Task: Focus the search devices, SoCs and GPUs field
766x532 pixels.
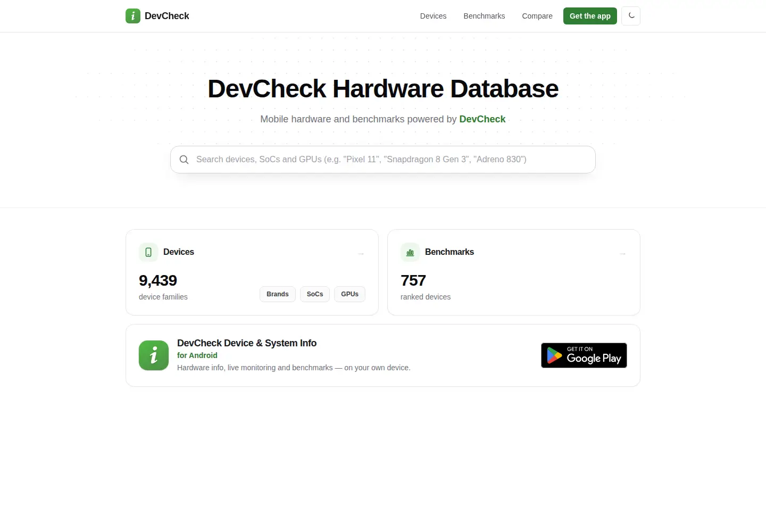Action: pos(383,160)
